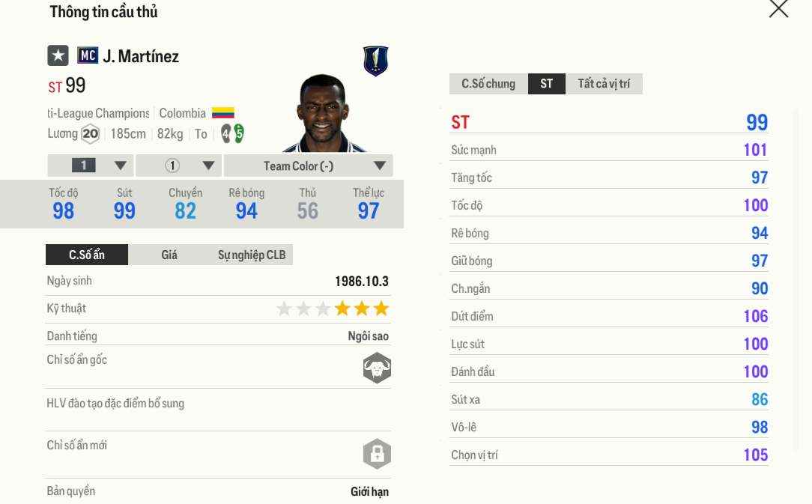Viewport: 812px width, 504px height.
Task: Select the ST position tab
Action: [547, 84]
